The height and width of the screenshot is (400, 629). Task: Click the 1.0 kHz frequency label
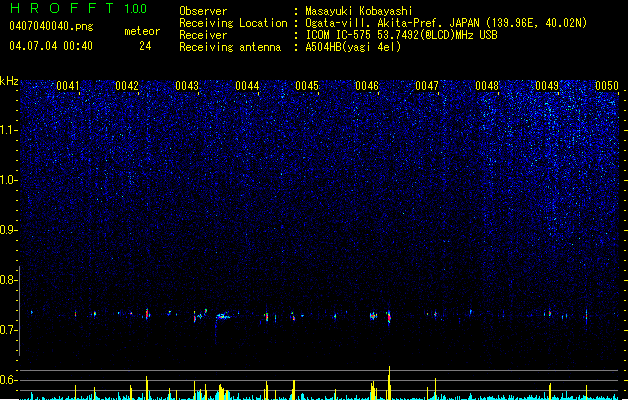point(8,180)
